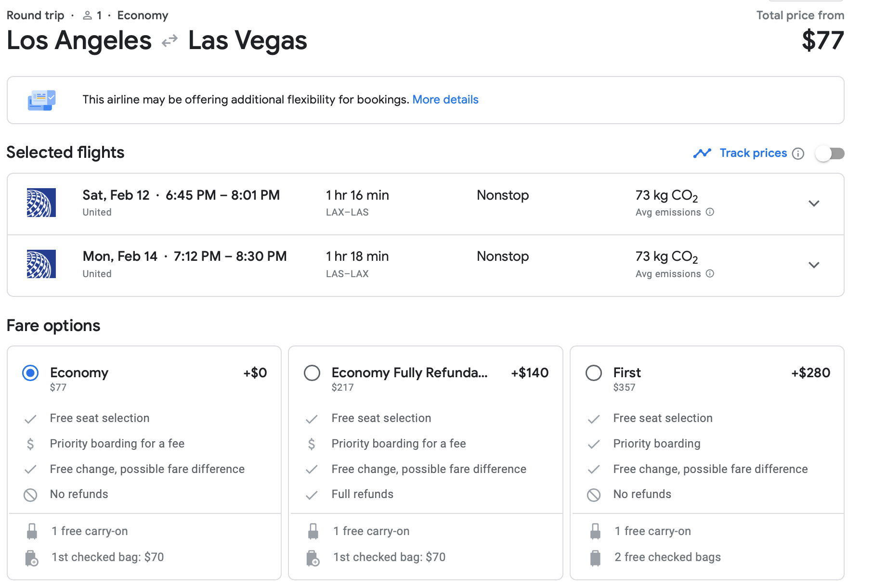
Task: Click checked bag icon in Economy fare
Action: tap(32, 558)
